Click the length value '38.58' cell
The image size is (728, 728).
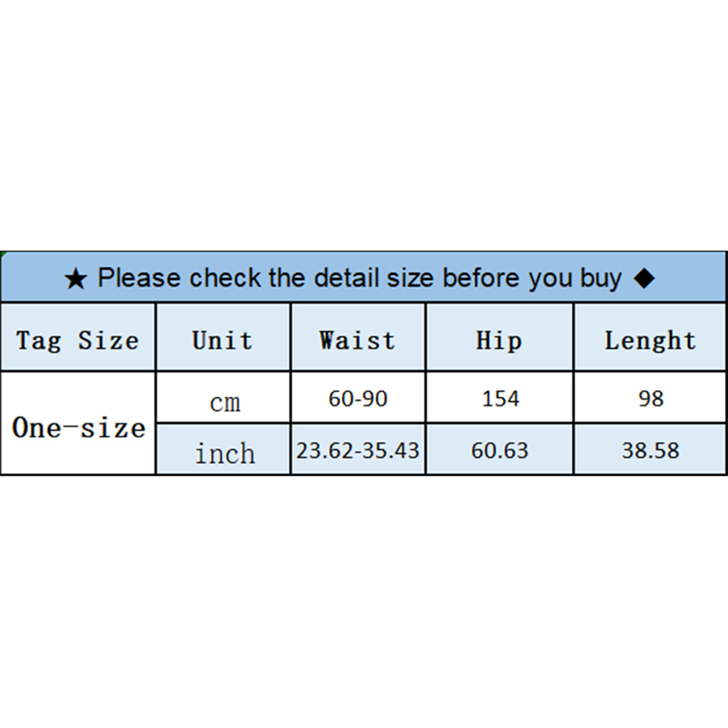pyautogui.click(x=650, y=450)
